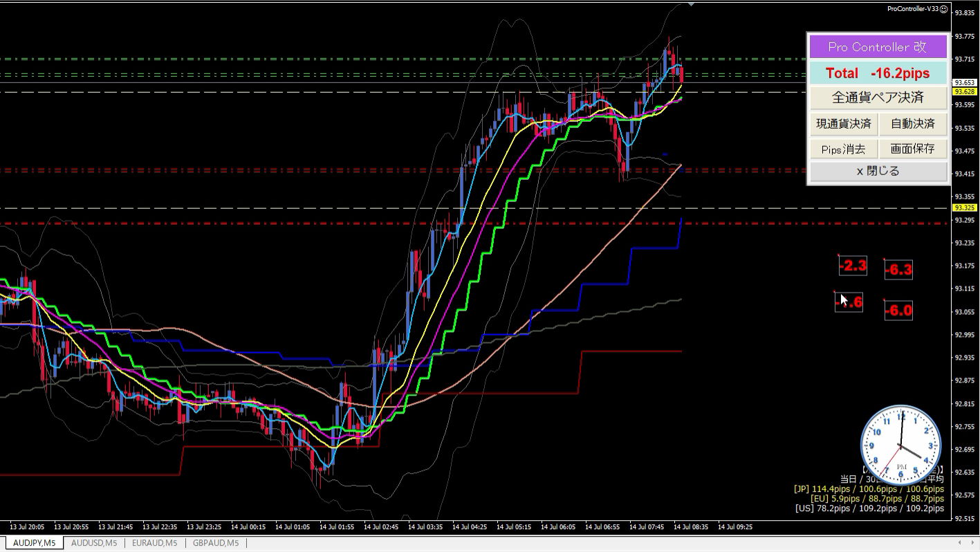
Task: Click the 14 Jul 05:15 time axis label
Action: click(x=514, y=526)
